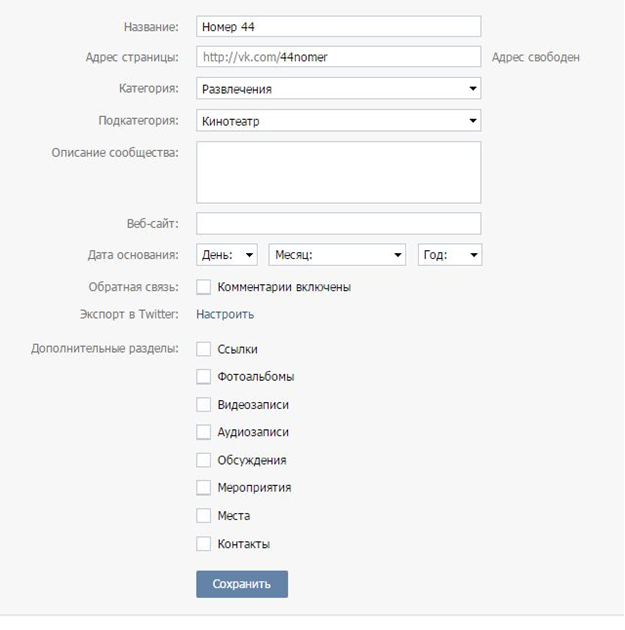Click the Название field with Номер 44
Viewport: 625px width, 630px height.
[x=339, y=27]
